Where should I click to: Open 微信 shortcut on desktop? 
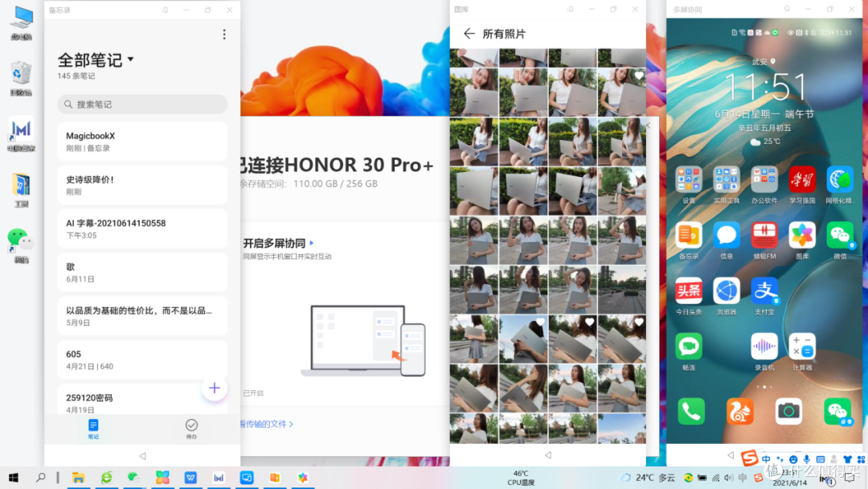[x=21, y=246]
